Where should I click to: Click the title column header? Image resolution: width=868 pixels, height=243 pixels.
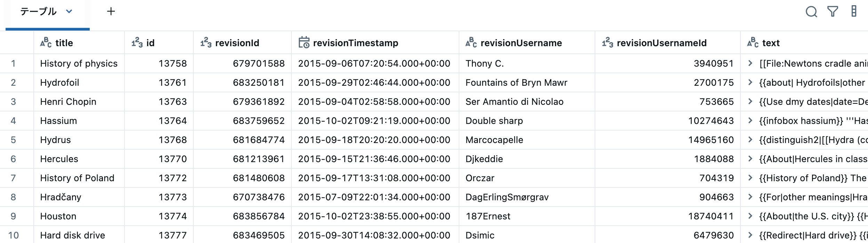click(79, 43)
